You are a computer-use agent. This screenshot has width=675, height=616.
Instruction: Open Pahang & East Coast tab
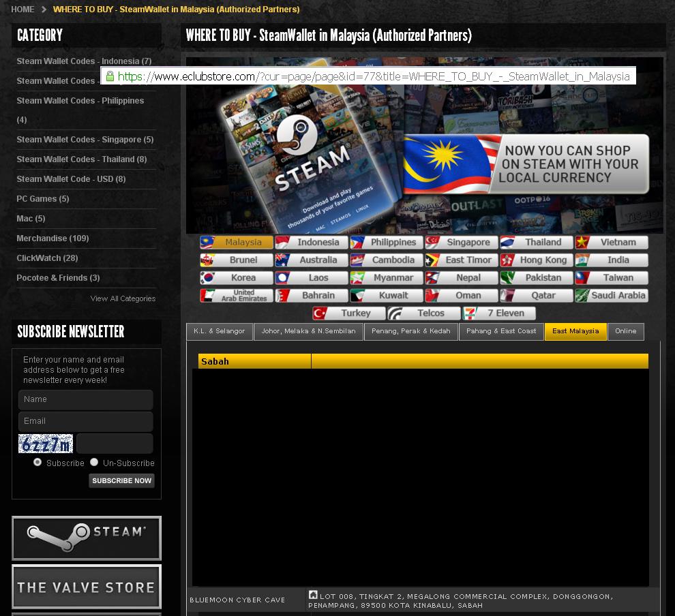click(502, 331)
